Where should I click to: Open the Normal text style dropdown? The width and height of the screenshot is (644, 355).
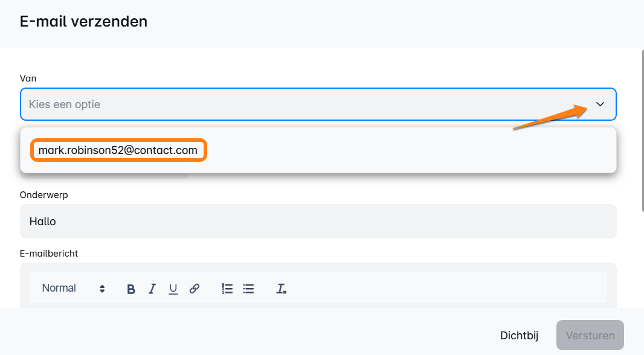pos(59,288)
